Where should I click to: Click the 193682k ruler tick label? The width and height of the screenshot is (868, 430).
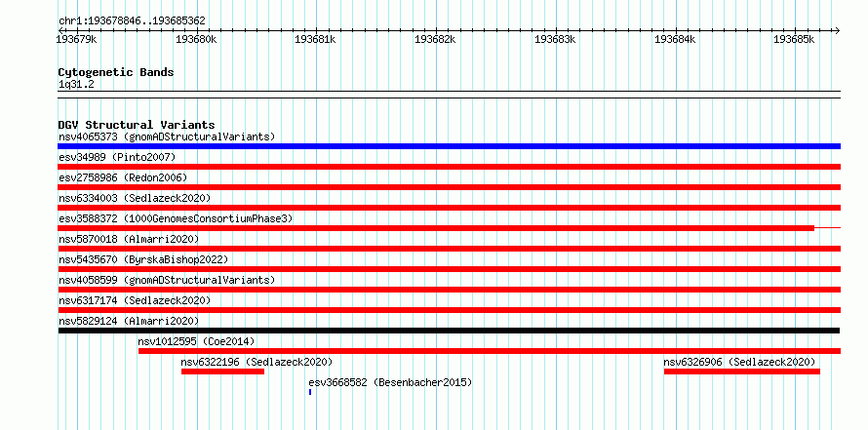tap(435, 40)
